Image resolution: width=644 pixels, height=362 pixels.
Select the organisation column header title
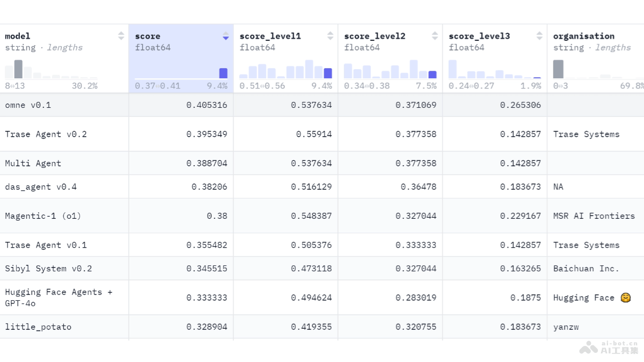(x=584, y=36)
